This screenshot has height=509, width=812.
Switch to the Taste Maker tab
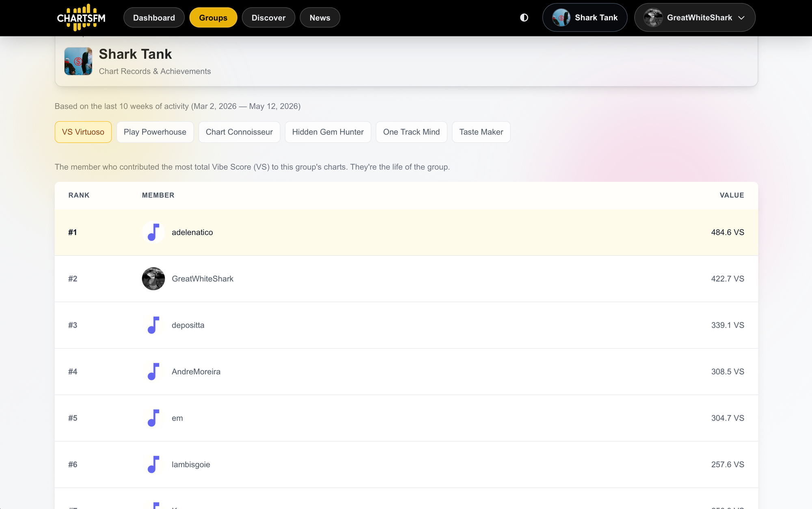pyautogui.click(x=481, y=132)
